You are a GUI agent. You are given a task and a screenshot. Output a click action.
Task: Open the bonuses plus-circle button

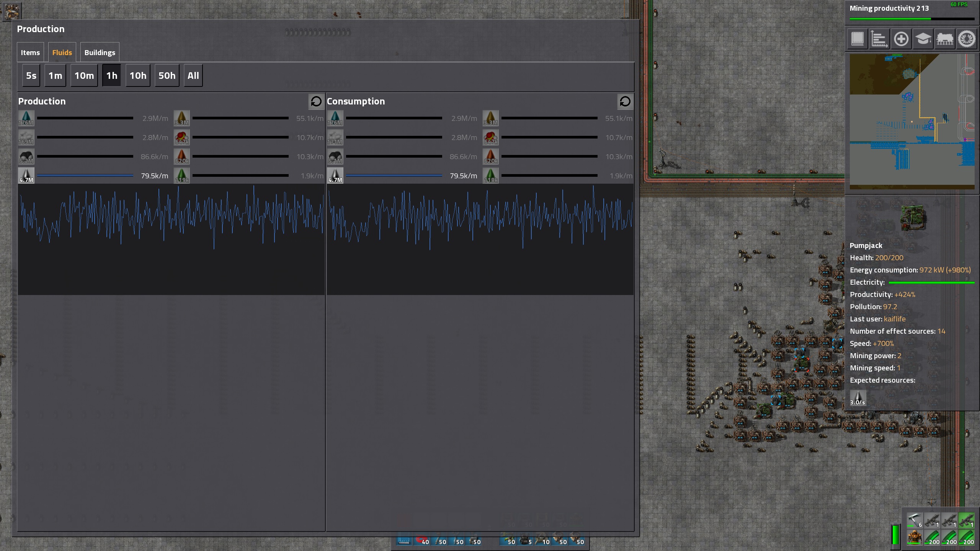tap(901, 39)
